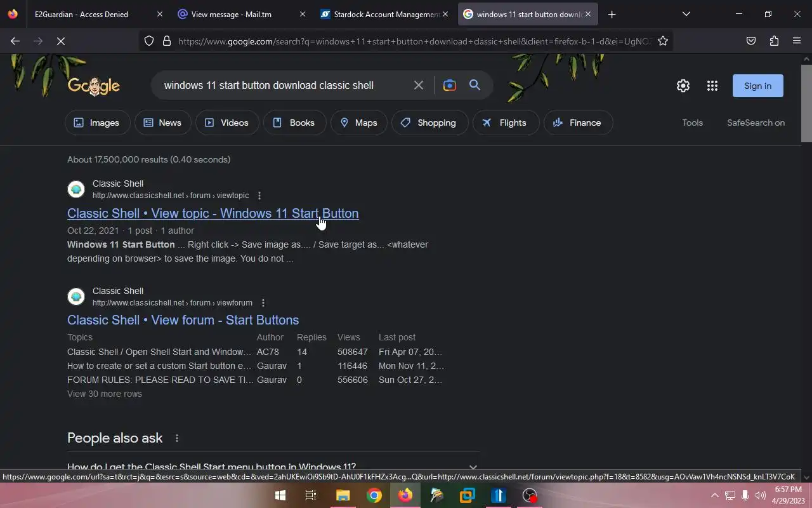The width and height of the screenshot is (812, 508).
Task: Open the Save to Pocket icon
Action: pos(751,41)
